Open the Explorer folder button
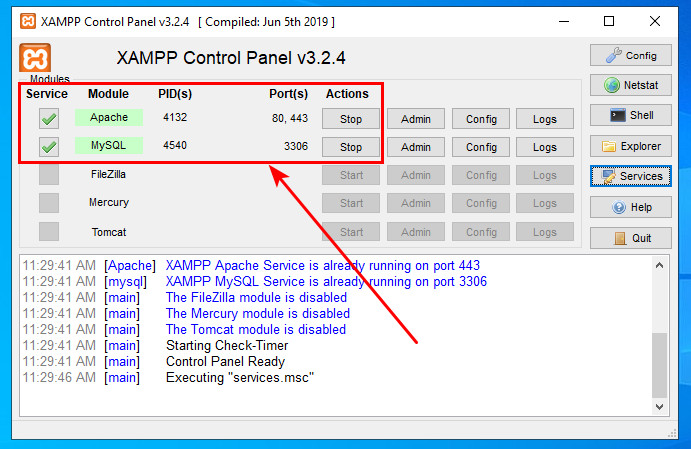Viewport: 691px width, 449px height. pyautogui.click(x=631, y=146)
